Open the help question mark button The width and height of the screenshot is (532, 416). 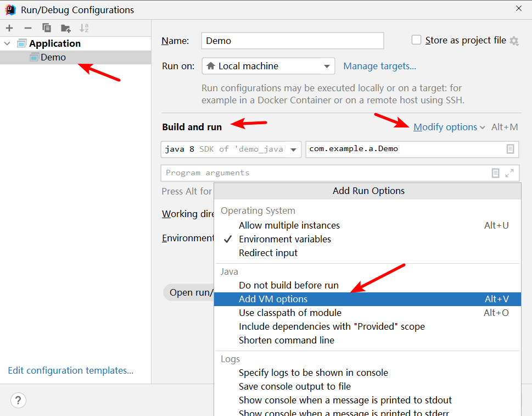(x=18, y=401)
